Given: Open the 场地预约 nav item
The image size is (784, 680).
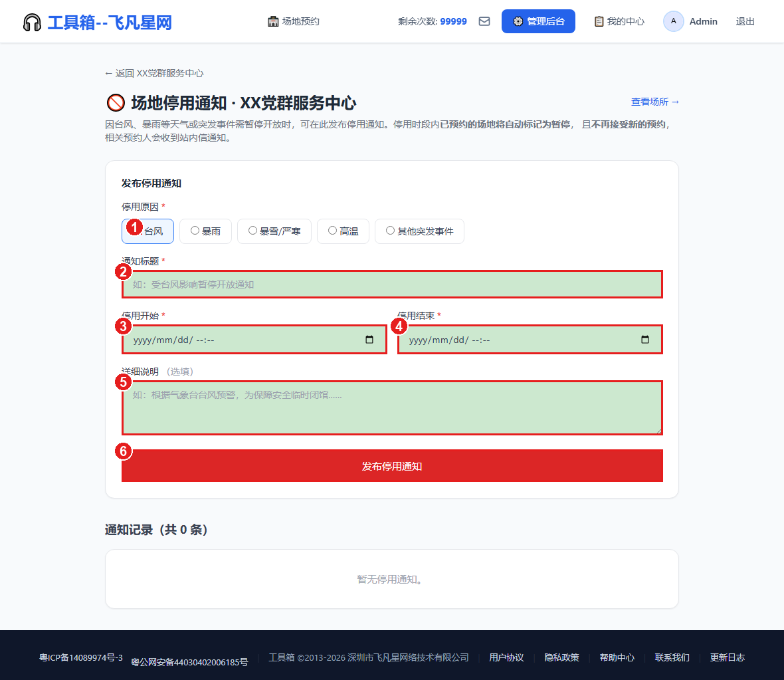Looking at the screenshot, I should coord(294,21).
